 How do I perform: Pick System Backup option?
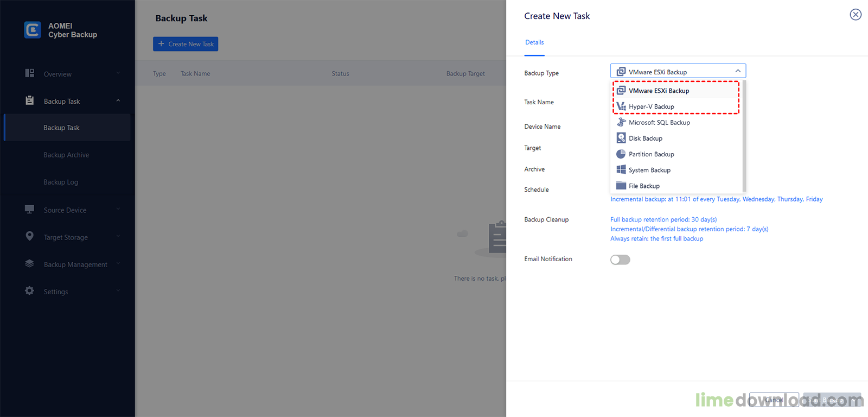point(676,170)
